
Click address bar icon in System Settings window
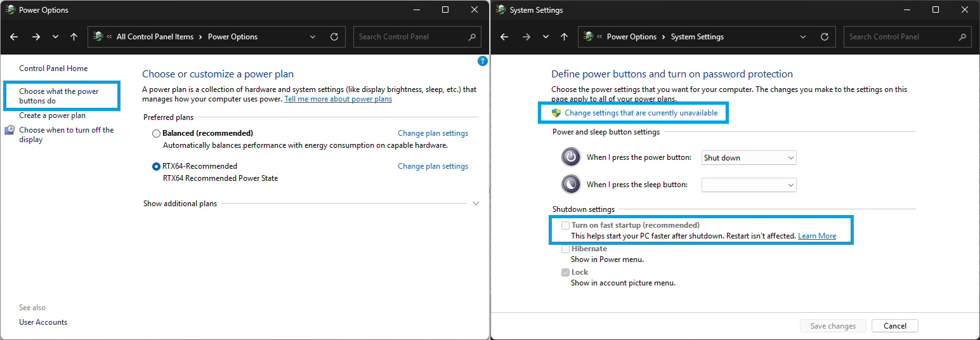(588, 37)
